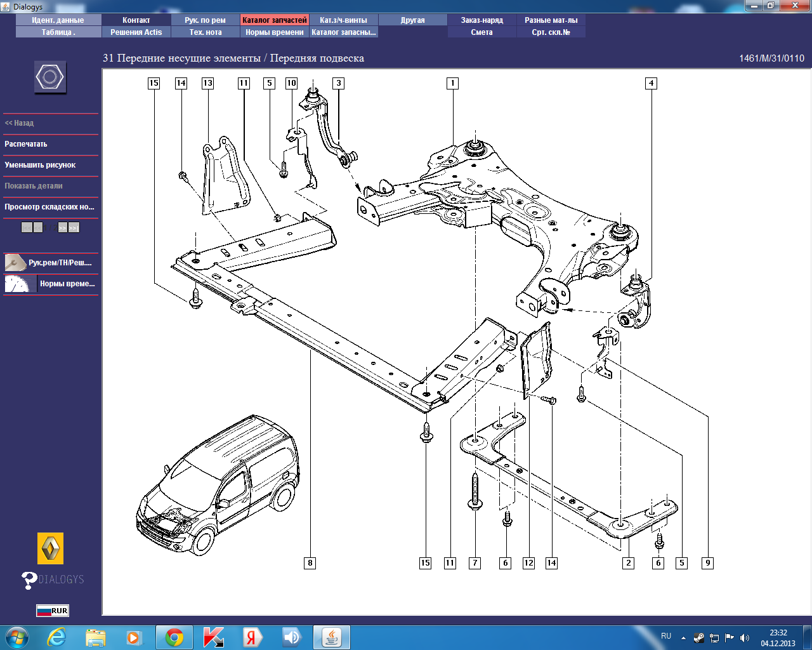This screenshot has width=812, height=650.
Task: Open Просмотр складских но... in the sidebar
Action: tap(51, 207)
